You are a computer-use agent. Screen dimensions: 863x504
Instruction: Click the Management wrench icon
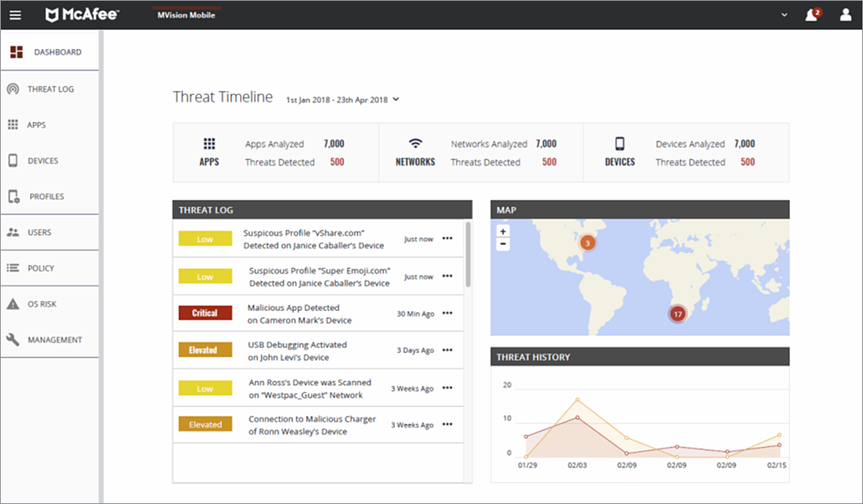coord(13,339)
